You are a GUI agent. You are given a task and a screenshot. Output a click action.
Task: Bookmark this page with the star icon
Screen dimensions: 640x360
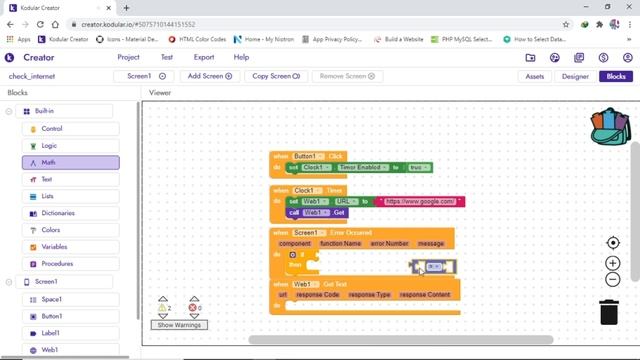(x=566, y=24)
